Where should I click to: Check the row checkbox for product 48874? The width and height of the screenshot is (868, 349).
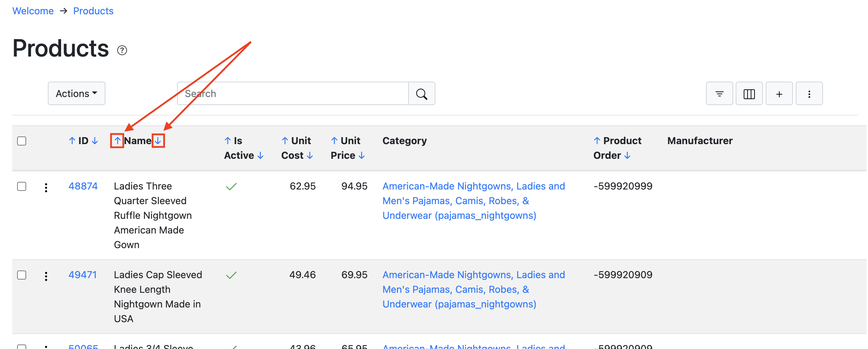[22, 186]
